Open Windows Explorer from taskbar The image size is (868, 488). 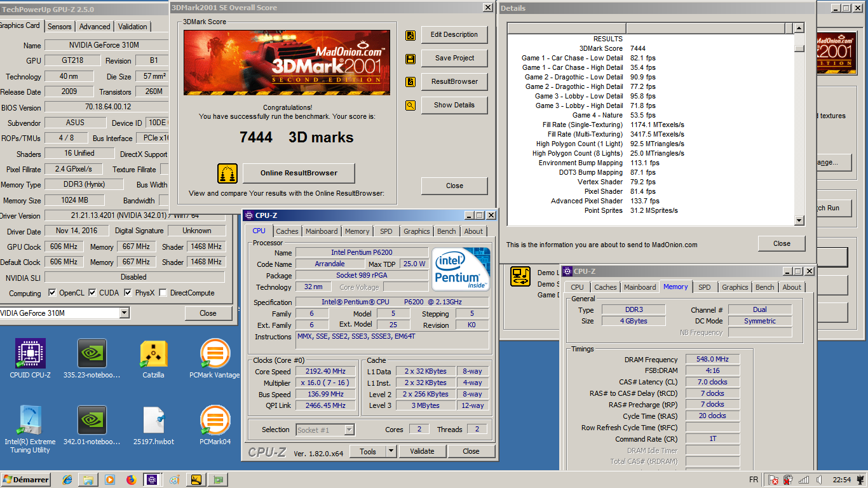point(88,480)
